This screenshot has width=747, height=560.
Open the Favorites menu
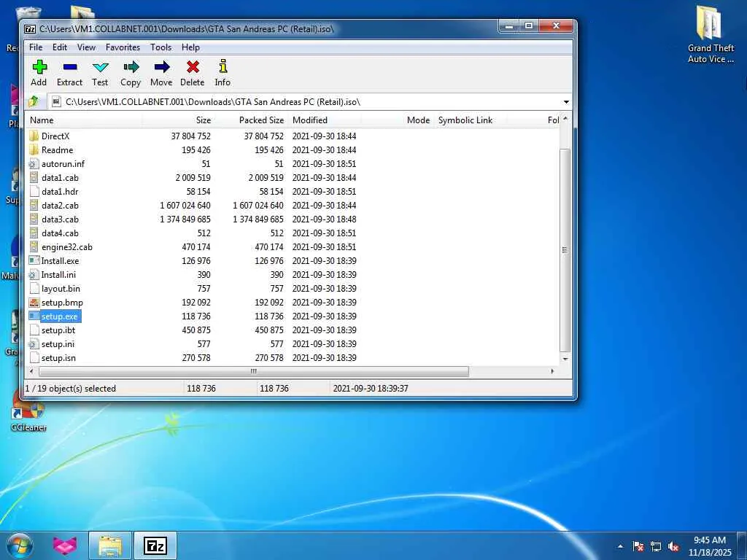point(123,47)
